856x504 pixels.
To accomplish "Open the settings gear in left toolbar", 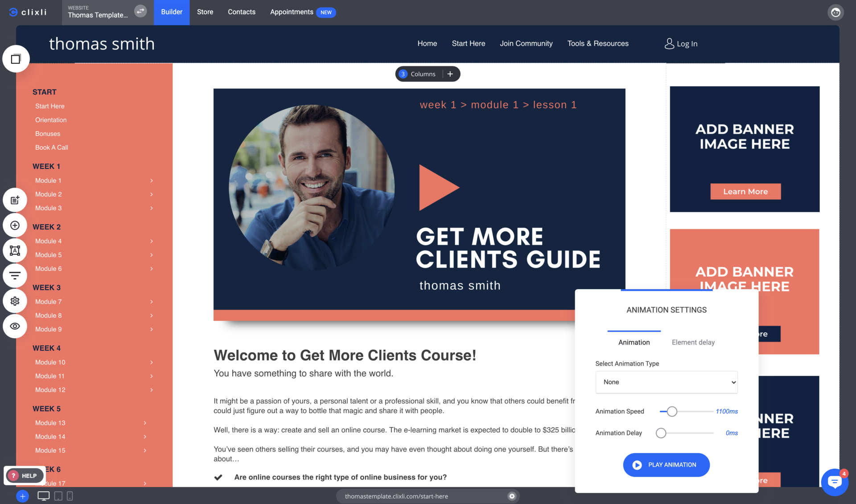I will click(15, 301).
